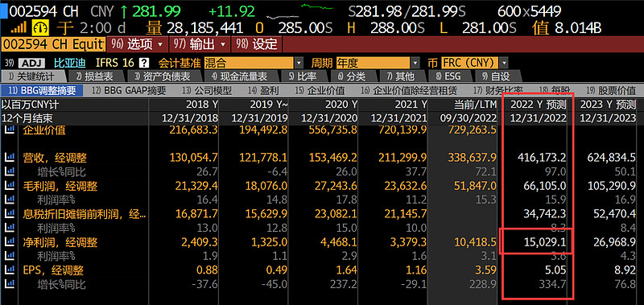The height and width of the screenshot is (305, 644).
Task: Open chart icon for 利润率% row showing 1.9
Action: (x=10, y=257)
